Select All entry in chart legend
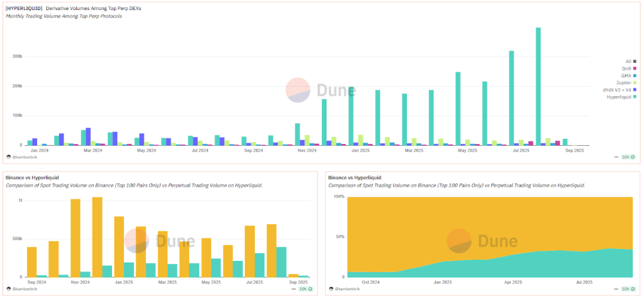 tap(628, 61)
